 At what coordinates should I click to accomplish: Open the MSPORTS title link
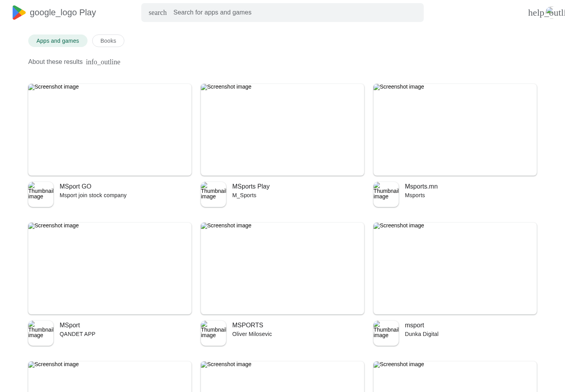tap(248, 325)
